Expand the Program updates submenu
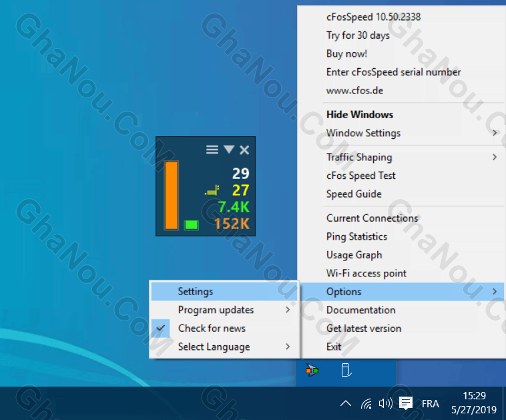 [224, 310]
